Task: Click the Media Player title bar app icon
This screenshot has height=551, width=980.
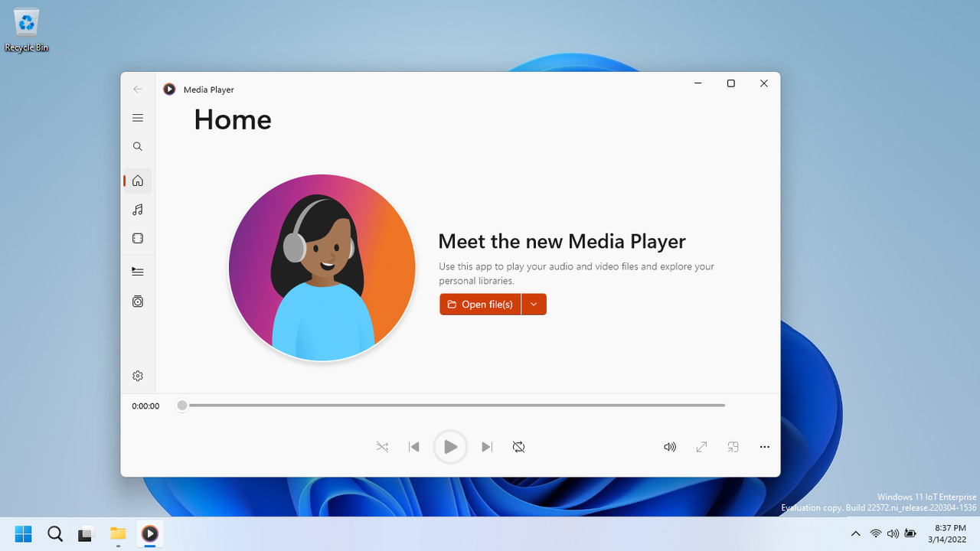Action: (169, 90)
